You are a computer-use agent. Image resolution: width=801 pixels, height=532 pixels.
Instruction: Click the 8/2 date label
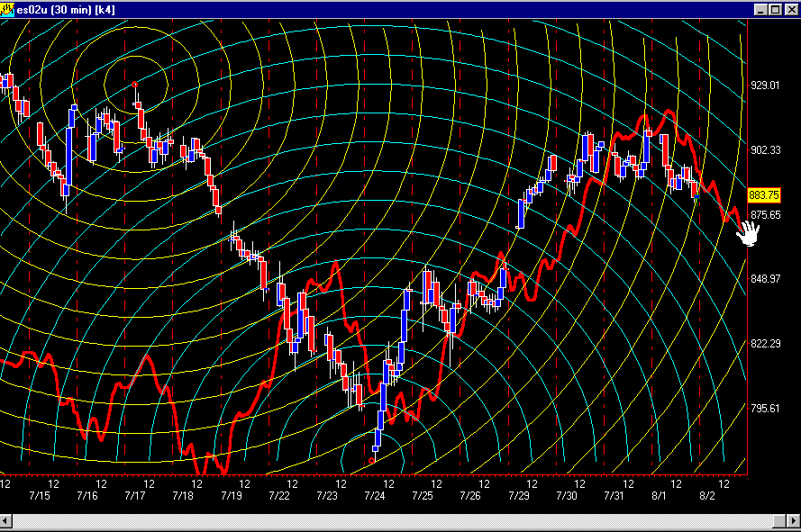click(707, 496)
